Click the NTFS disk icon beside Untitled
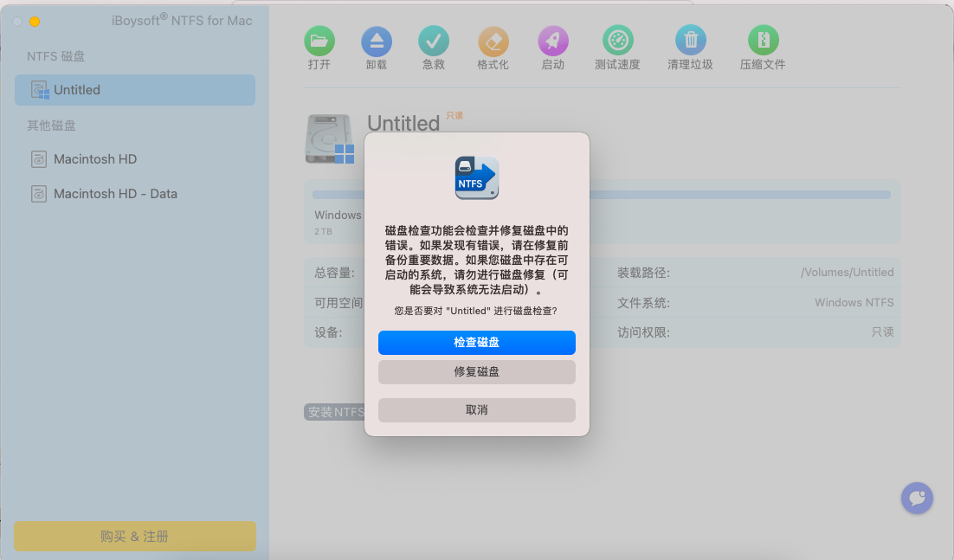The image size is (954, 560). click(x=40, y=90)
